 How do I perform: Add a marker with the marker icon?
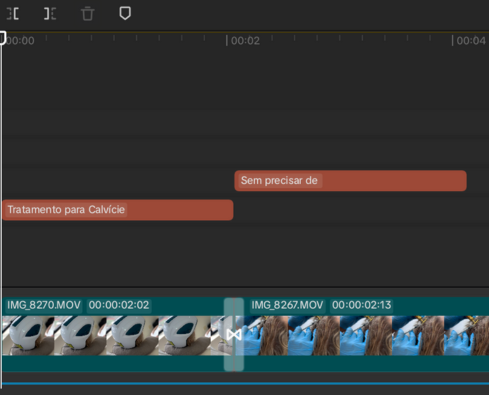125,13
